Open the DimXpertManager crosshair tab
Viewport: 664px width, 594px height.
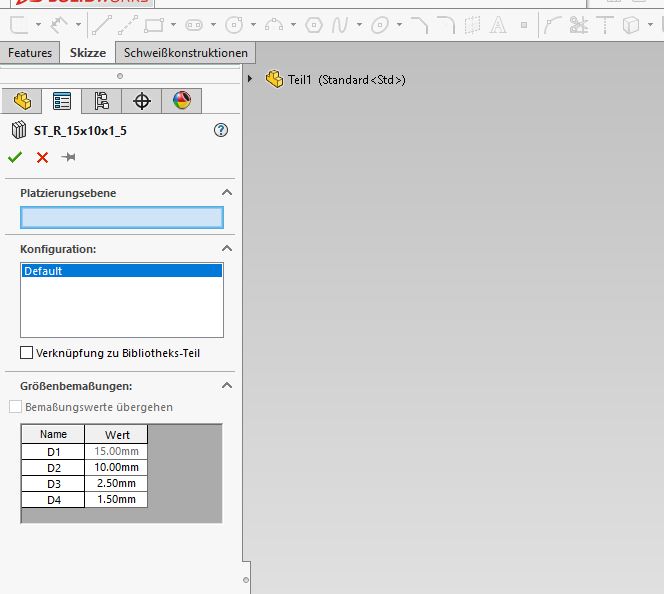(x=142, y=101)
